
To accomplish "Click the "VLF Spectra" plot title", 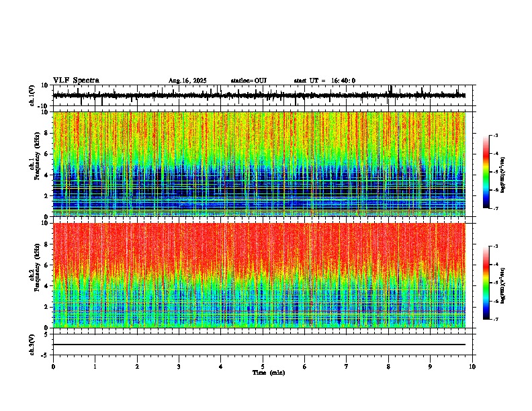I will [76, 81].
